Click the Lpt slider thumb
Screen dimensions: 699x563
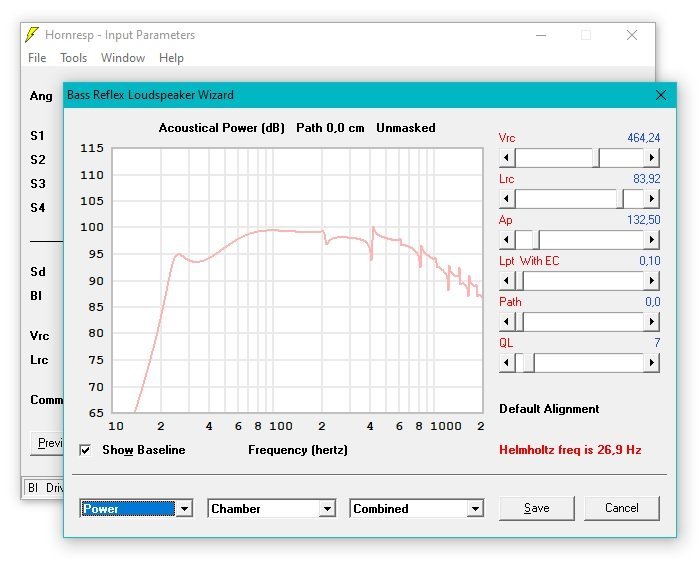click(x=519, y=281)
